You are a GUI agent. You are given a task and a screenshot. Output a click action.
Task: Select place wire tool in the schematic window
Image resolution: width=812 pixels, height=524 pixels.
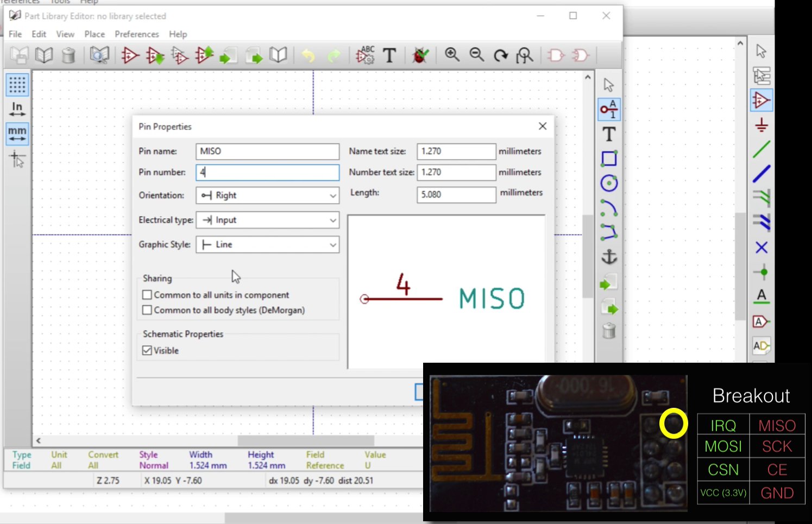click(761, 149)
